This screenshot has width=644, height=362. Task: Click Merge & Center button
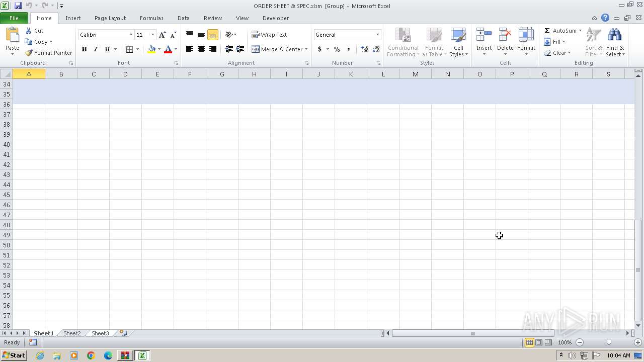pos(277,49)
